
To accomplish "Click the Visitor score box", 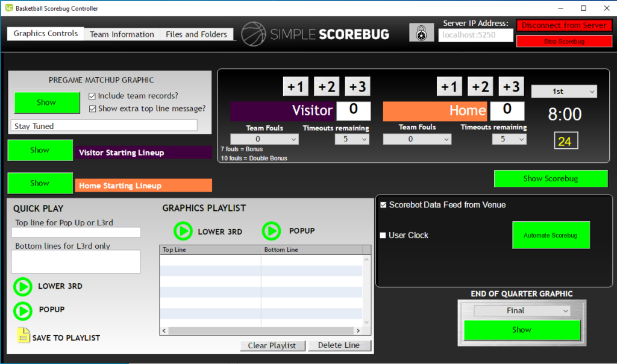I will coord(354,110).
